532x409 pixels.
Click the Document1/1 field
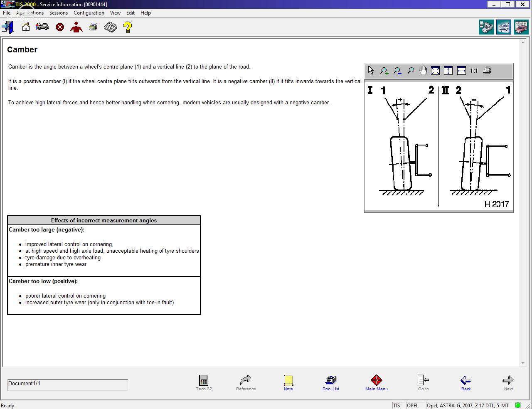tap(68, 384)
